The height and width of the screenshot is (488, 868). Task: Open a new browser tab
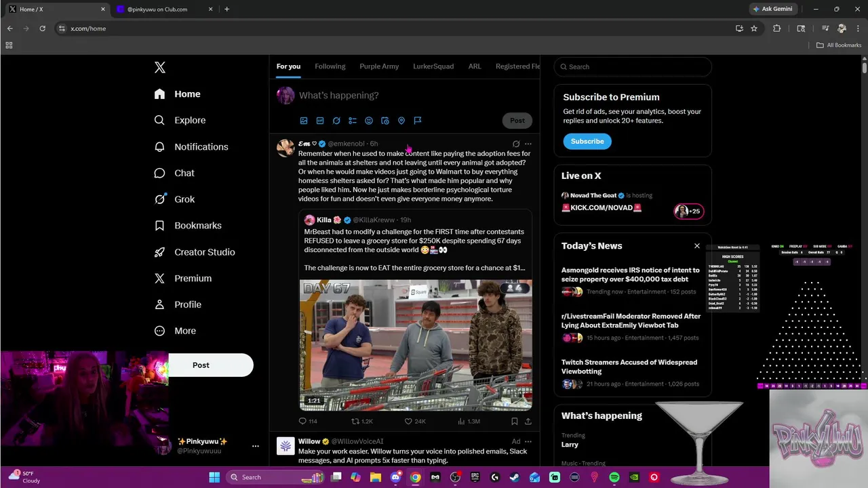click(x=226, y=9)
